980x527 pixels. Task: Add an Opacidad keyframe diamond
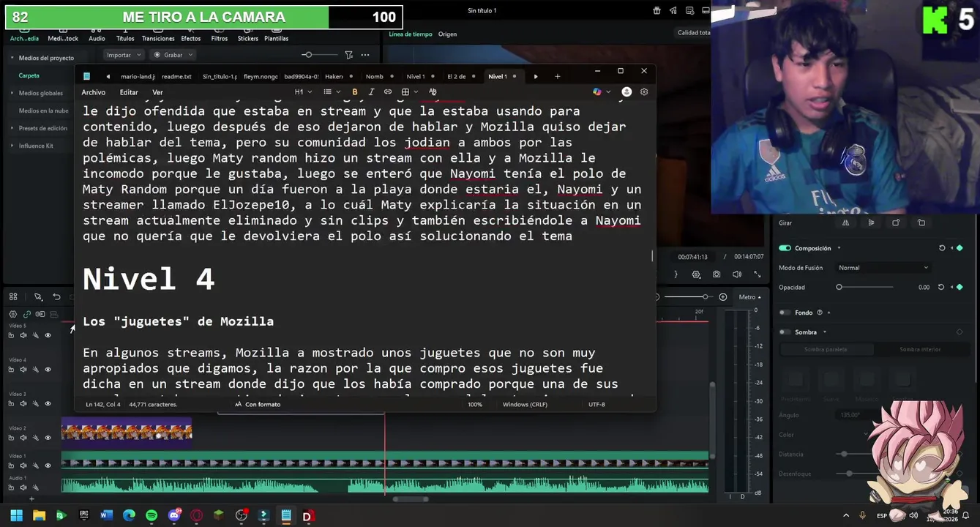[x=960, y=287]
